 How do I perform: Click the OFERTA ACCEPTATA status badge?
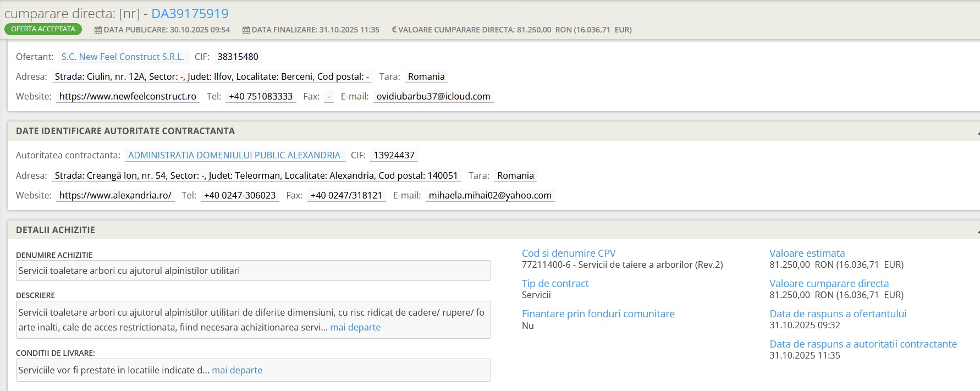click(43, 29)
